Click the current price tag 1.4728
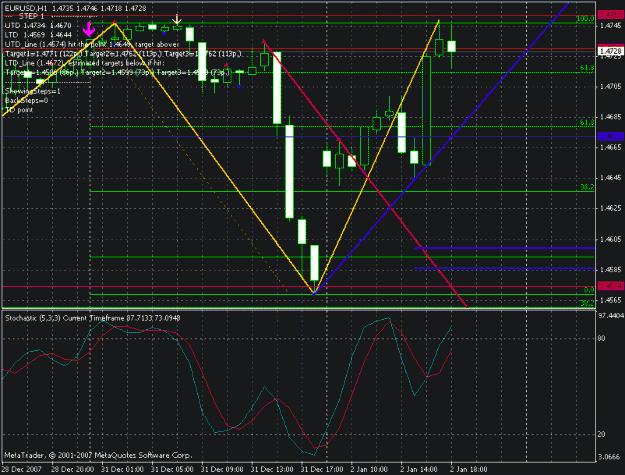This screenshot has height=475, width=625. click(x=610, y=51)
